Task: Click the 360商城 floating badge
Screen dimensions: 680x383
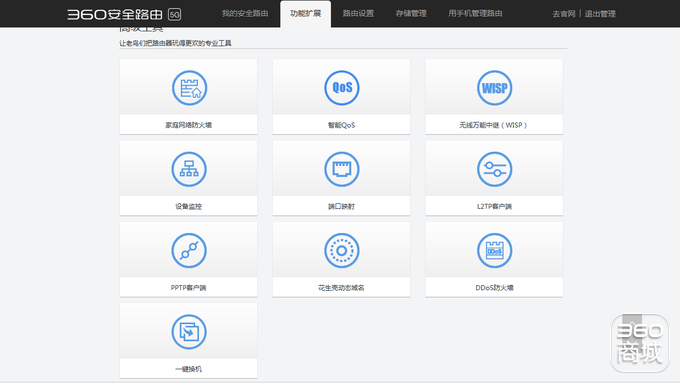Action: [640, 343]
